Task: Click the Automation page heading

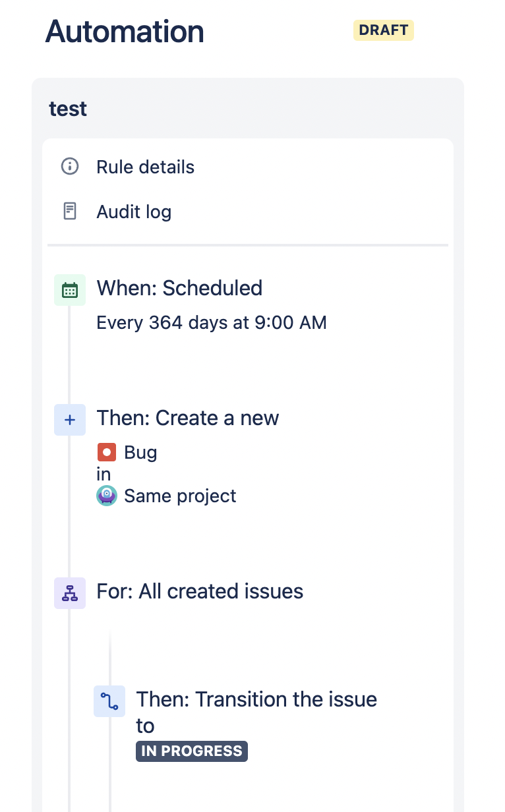Action: point(124,30)
